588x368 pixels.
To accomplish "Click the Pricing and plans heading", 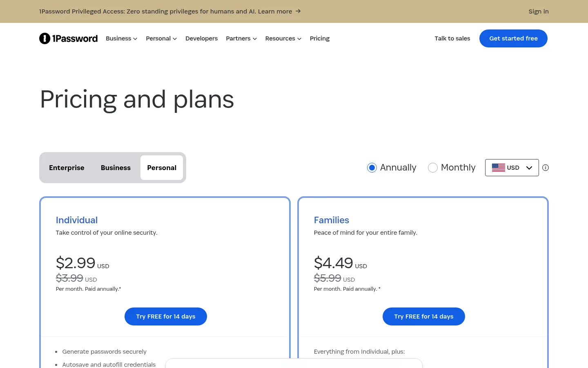I will click(137, 99).
